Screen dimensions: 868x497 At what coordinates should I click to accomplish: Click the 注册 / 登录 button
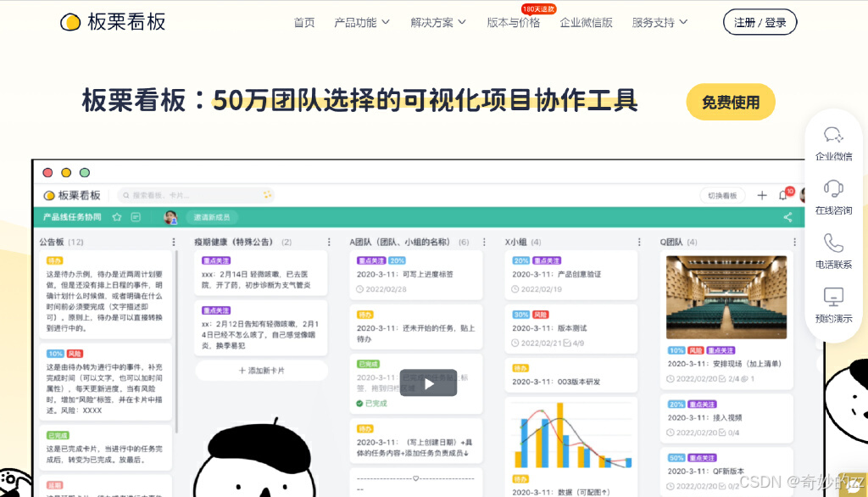click(759, 22)
